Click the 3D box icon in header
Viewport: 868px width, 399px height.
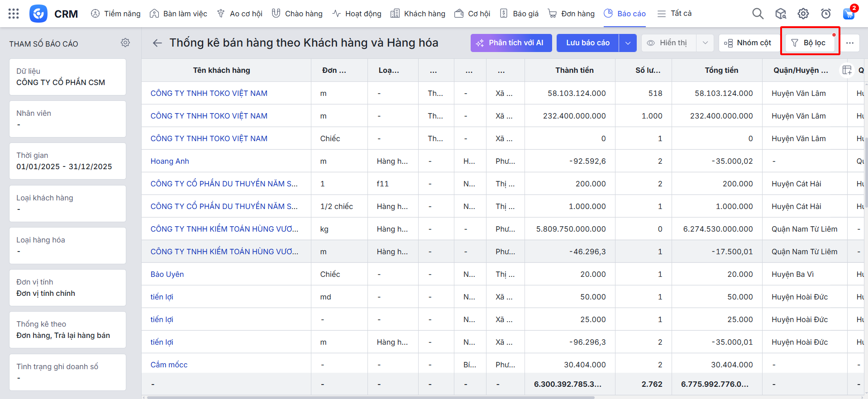click(x=781, y=14)
